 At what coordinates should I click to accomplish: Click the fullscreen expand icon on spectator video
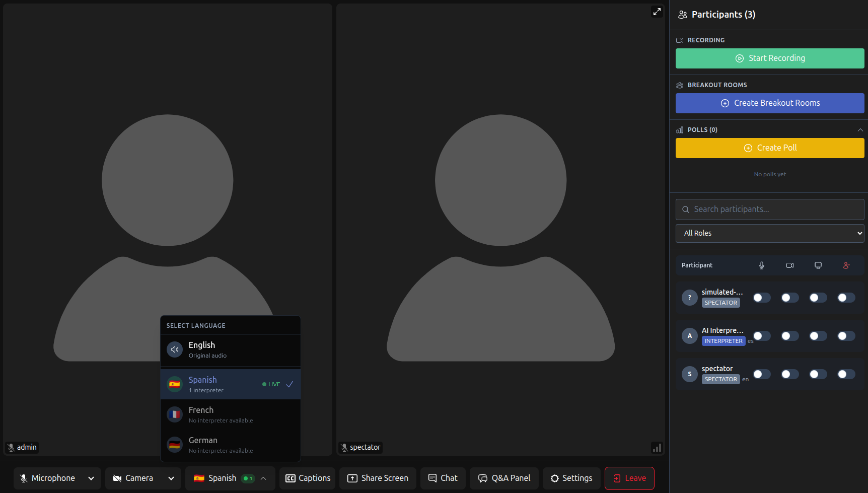[657, 12]
